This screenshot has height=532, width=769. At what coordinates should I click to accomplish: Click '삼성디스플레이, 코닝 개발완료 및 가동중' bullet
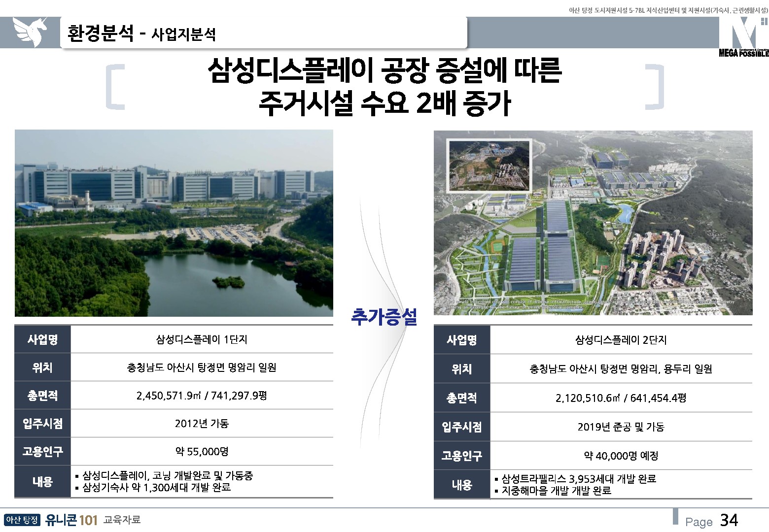[x=164, y=476]
